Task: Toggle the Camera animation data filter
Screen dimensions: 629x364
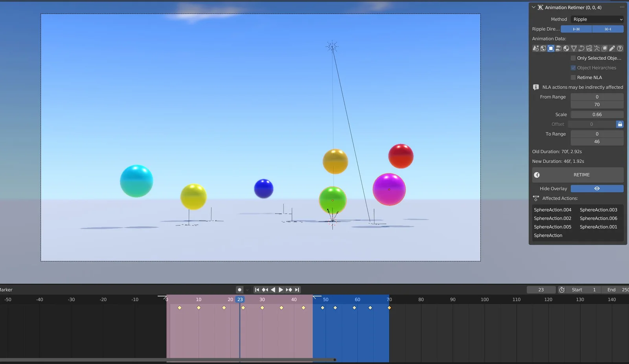Action: (x=589, y=48)
